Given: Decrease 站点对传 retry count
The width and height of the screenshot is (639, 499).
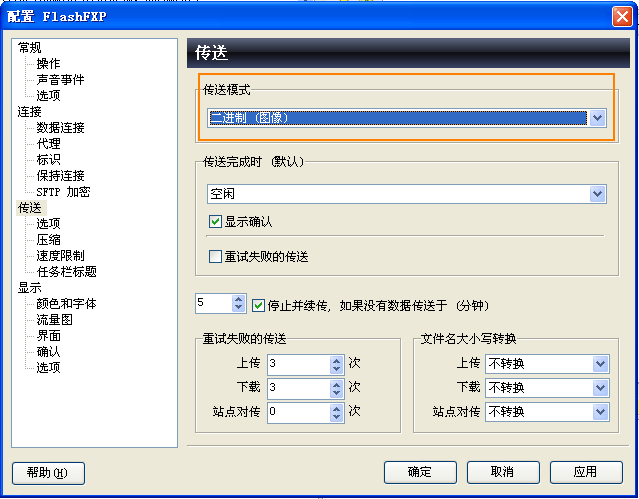Looking at the screenshot, I should tap(336, 417).
